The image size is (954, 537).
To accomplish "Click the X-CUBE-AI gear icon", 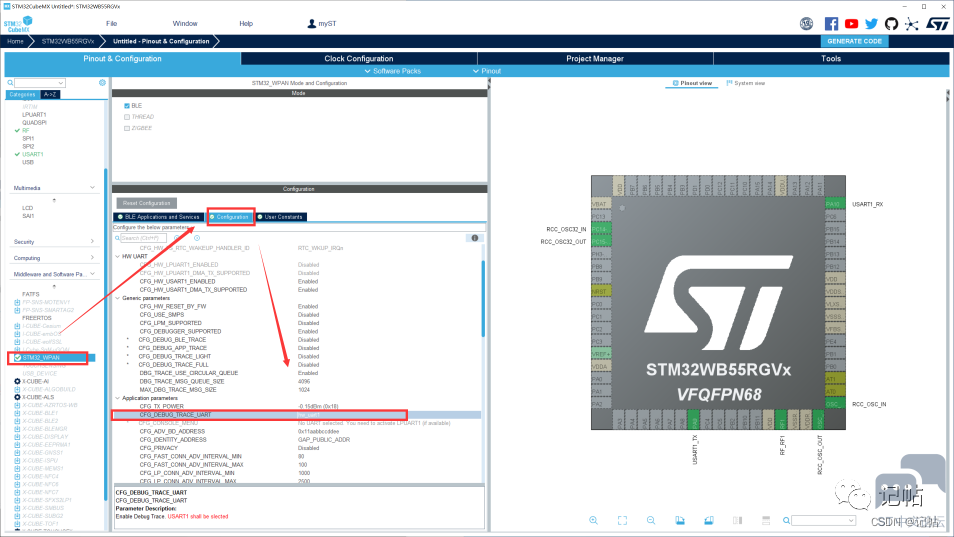I will [x=17, y=381].
